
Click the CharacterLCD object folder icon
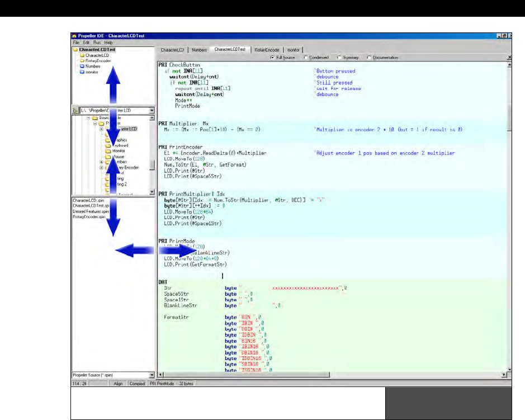[82, 55]
